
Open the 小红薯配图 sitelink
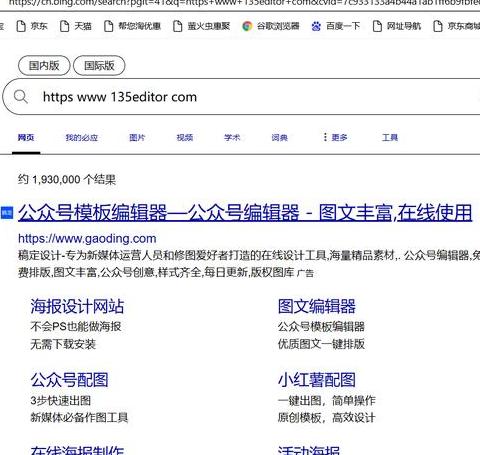pyautogui.click(x=317, y=380)
